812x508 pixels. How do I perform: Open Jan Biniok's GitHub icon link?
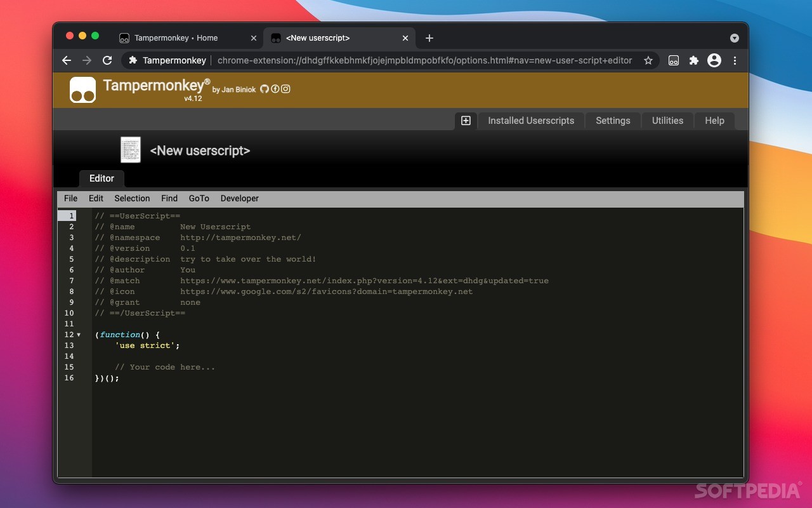265,89
